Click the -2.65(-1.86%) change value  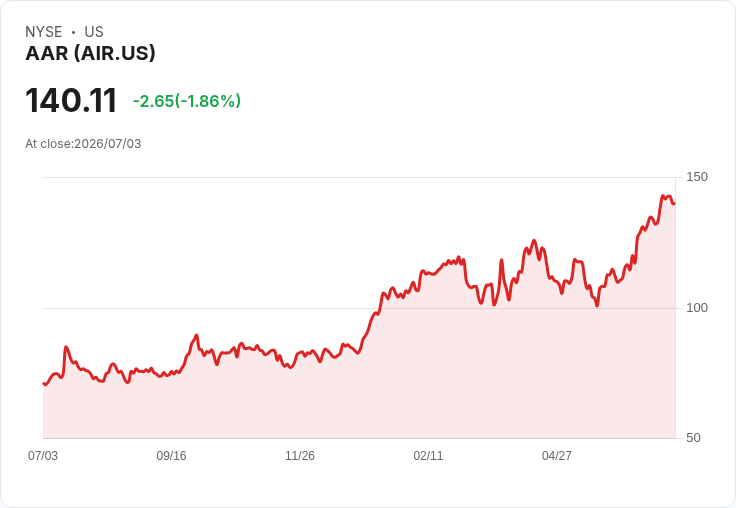point(187,101)
